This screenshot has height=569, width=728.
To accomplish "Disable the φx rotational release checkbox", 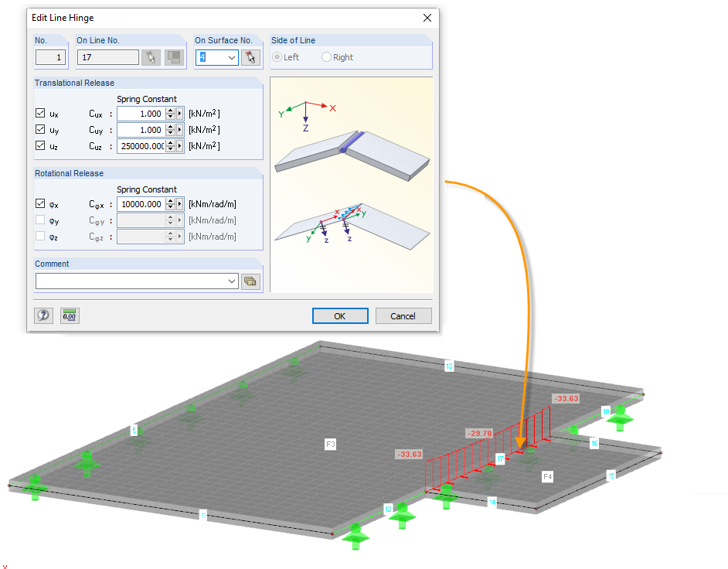I will pyautogui.click(x=40, y=204).
